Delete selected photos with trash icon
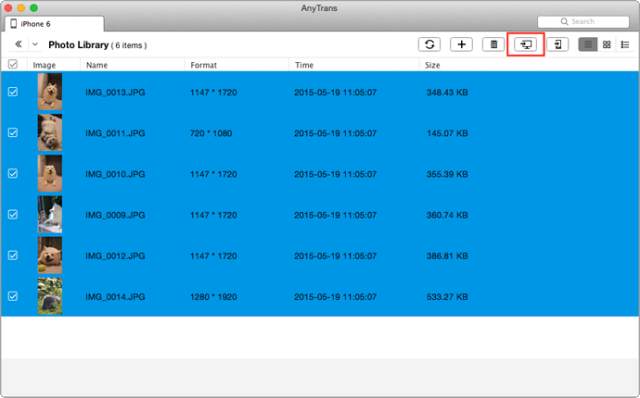 pos(493,44)
